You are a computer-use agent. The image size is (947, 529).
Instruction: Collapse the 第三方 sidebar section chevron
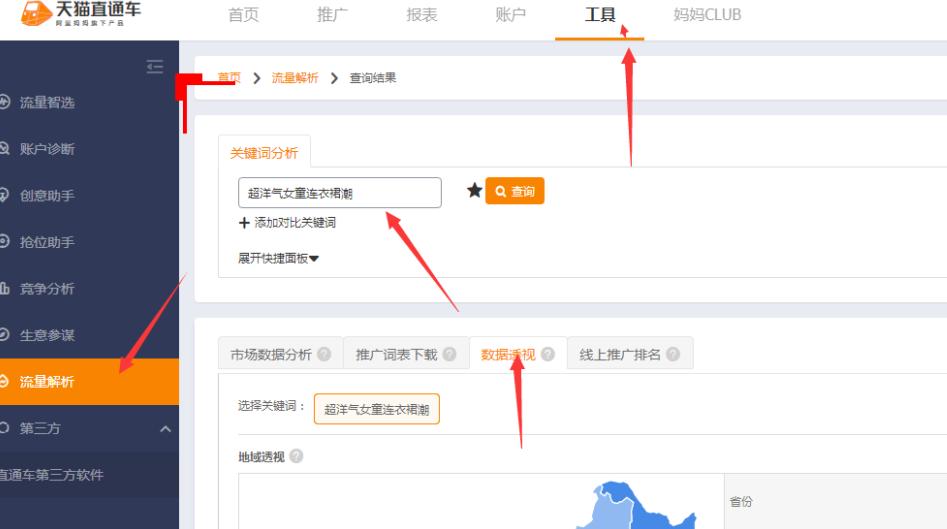[165, 429]
